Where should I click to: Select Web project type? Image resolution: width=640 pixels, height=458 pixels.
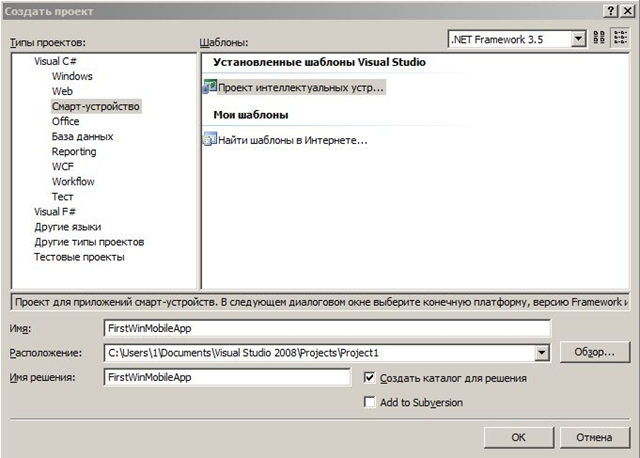pos(62,91)
